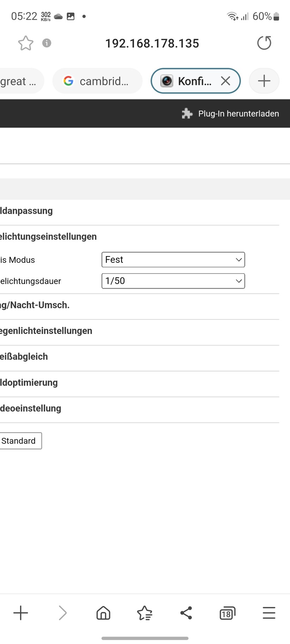Open the bookmarks star icon
Image resolution: width=290 pixels, height=644 pixels.
144,613
